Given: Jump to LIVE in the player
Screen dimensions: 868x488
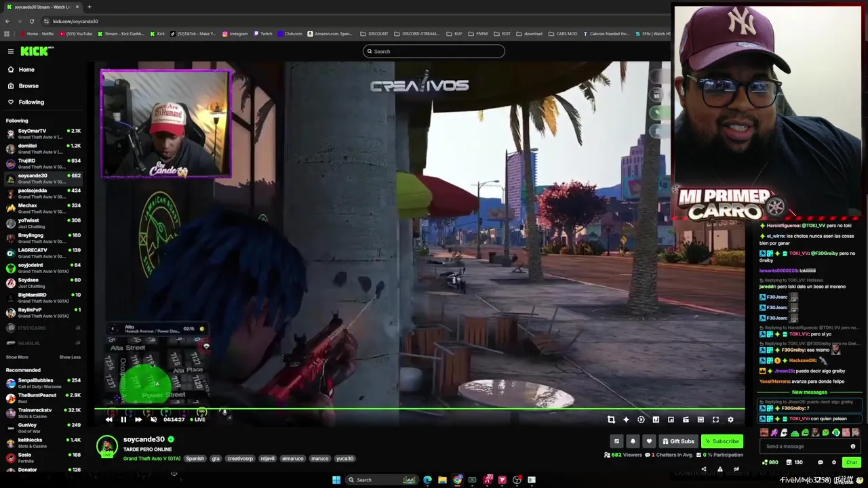Looking at the screenshot, I should [197, 420].
